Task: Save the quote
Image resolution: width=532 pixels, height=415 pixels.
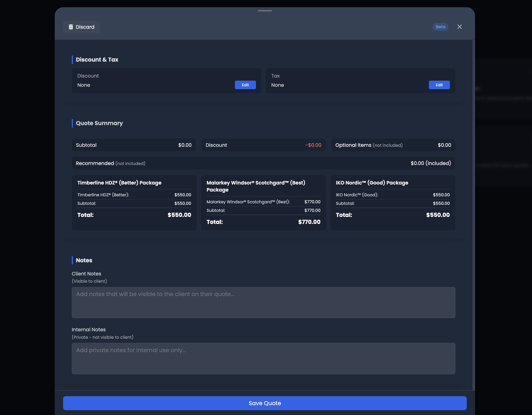Action: (265, 403)
